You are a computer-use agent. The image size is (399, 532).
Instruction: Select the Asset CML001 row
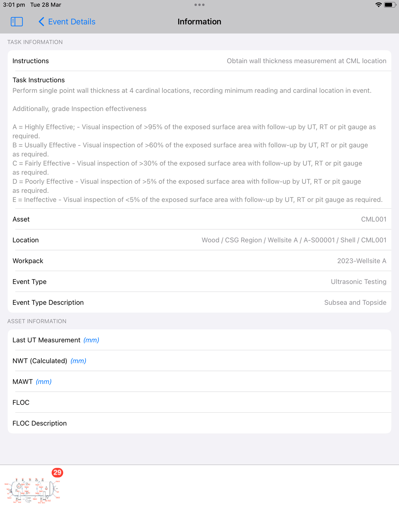coord(199,219)
